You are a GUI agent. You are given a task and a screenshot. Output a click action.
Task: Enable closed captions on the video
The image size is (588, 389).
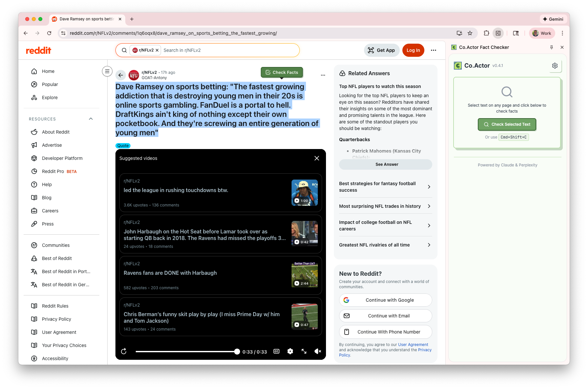[276, 351]
